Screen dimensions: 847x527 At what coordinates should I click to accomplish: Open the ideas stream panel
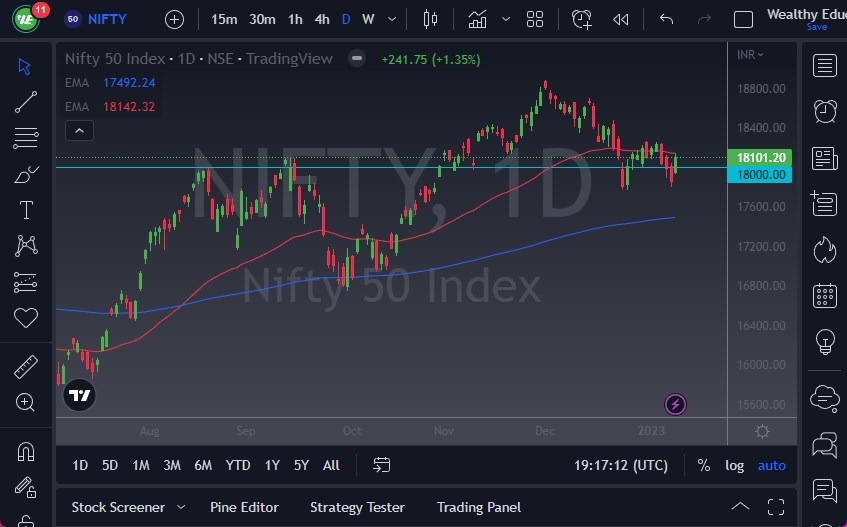pyautogui.click(x=825, y=490)
